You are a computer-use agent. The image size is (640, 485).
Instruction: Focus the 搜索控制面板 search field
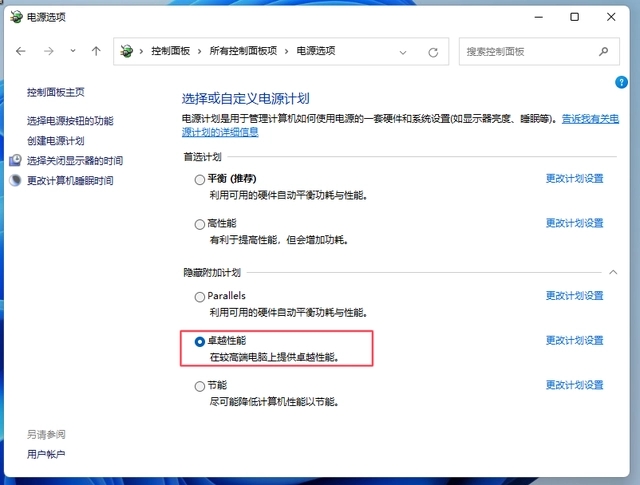pos(539,51)
